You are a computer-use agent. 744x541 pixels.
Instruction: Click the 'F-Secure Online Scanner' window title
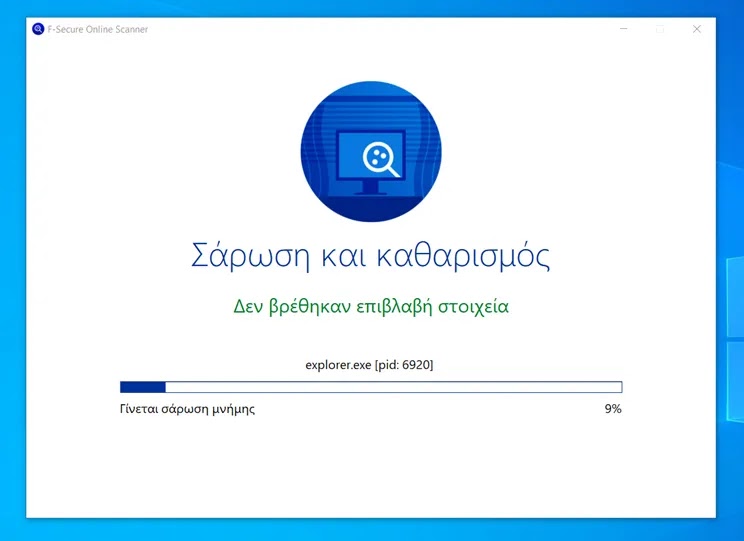(98, 29)
